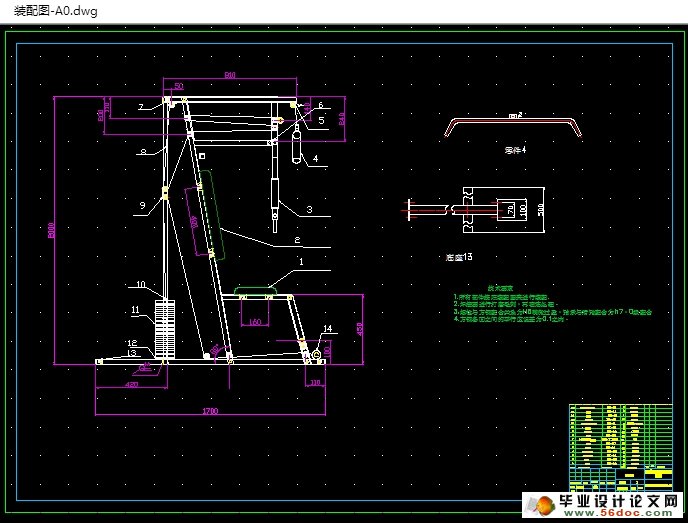Select the 450 seat height dimension
This screenshot has height=523, width=688.
(360, 327)
